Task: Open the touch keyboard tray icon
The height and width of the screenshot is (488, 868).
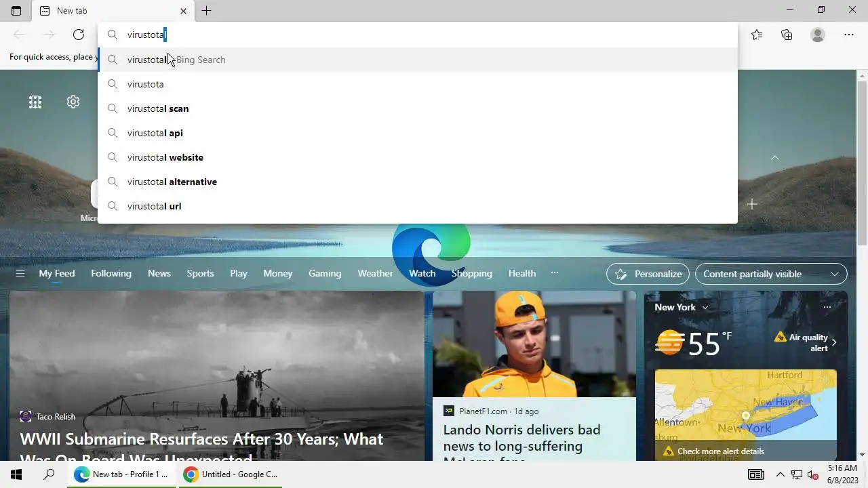Action: pyautogui.click(x=755, y=474)
